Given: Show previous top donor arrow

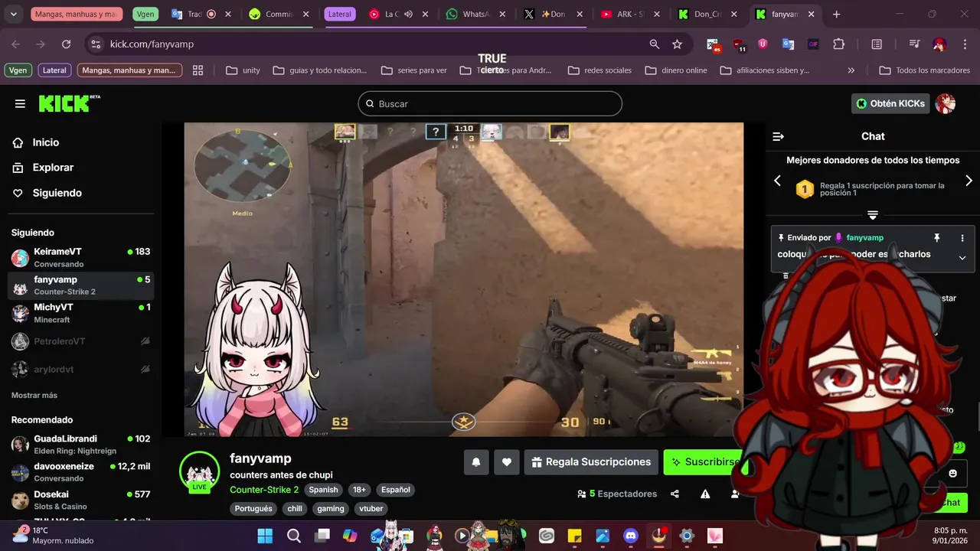Looking at the screenshot, I should tap(777, 181).
